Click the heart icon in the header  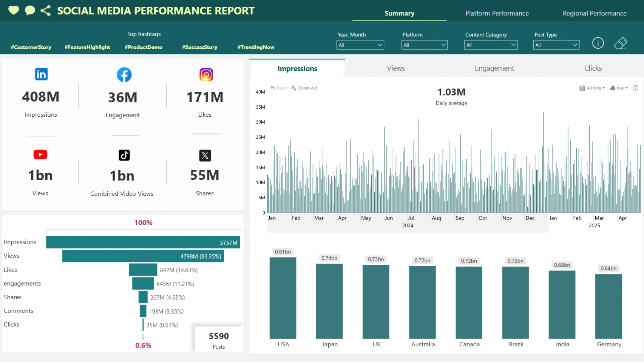pos(14,10)
